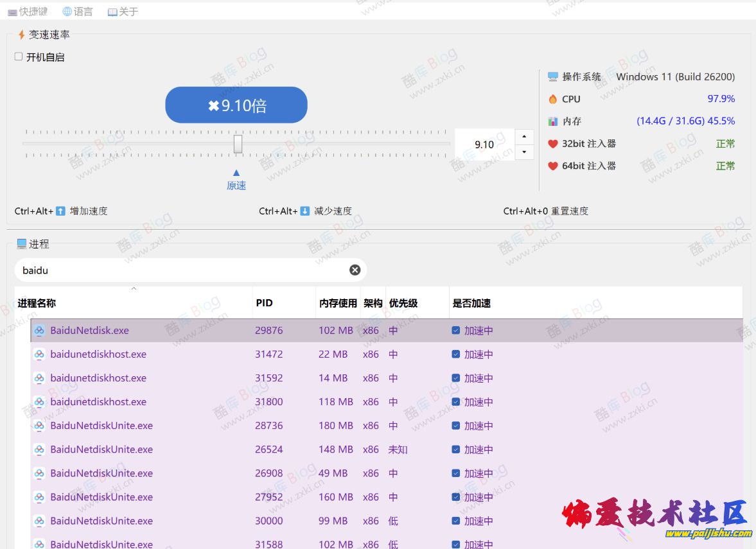
Task: Click the speed slider handle
Action: [x=238, y=144]
